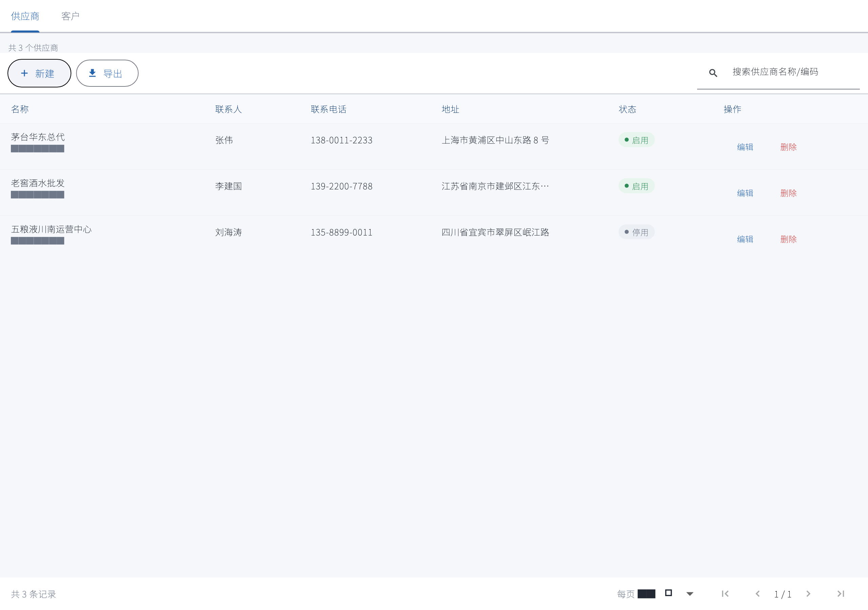Delete the 茅台华东总代 supplier
This screenshot has height=610, width=868.
click(x=788, y=147)
